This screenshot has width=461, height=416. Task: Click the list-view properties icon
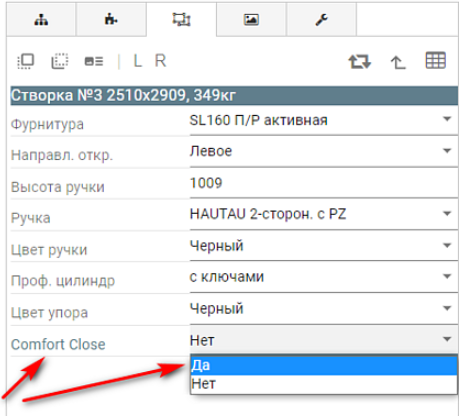coord(94,61)
